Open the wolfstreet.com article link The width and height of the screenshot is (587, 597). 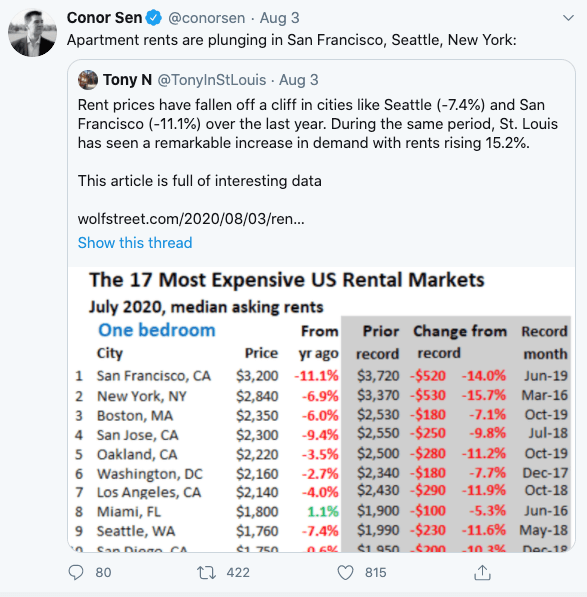[191, 219]
